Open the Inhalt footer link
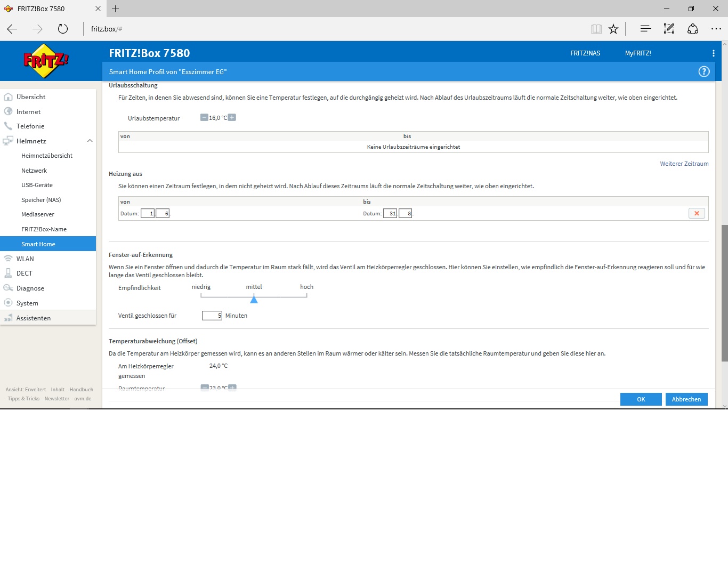This screenshot has width=728, height=572. coord(58,390)
